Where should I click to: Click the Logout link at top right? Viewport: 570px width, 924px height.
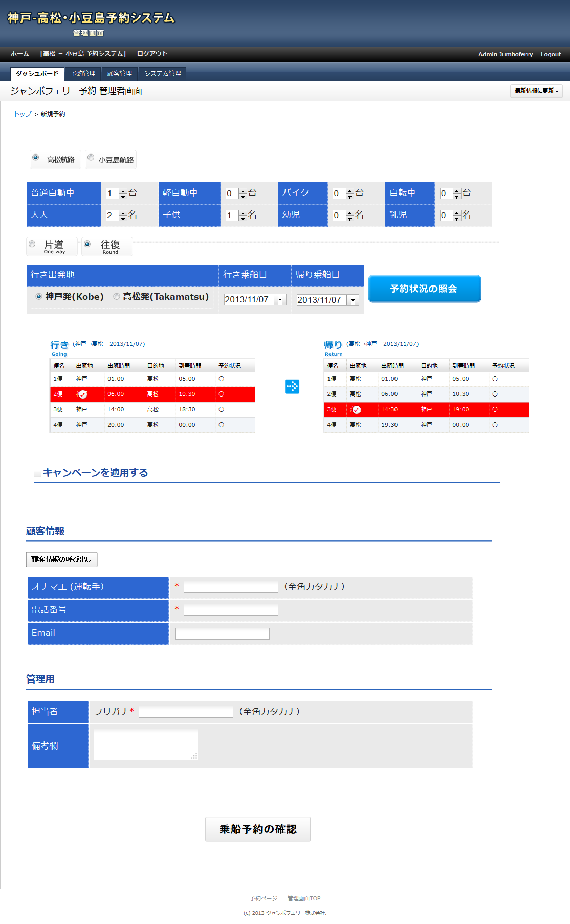[x=551, y=54]
